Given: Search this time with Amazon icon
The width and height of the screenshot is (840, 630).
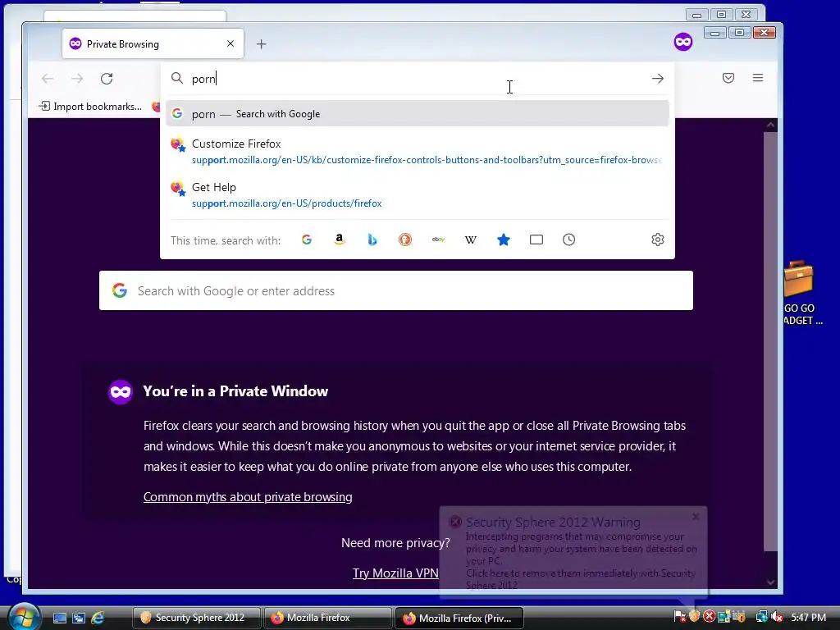Looking at the screenshot, I should coord(339,240).
